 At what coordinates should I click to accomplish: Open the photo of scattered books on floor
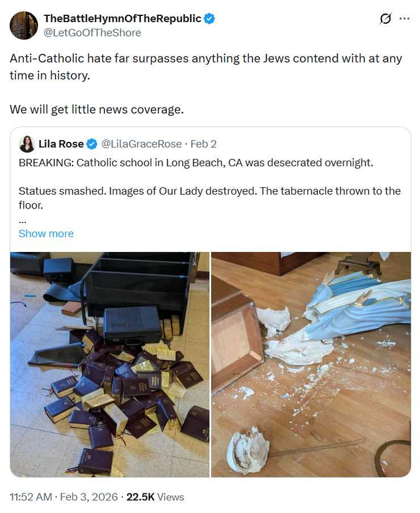(x=110, y=364)
